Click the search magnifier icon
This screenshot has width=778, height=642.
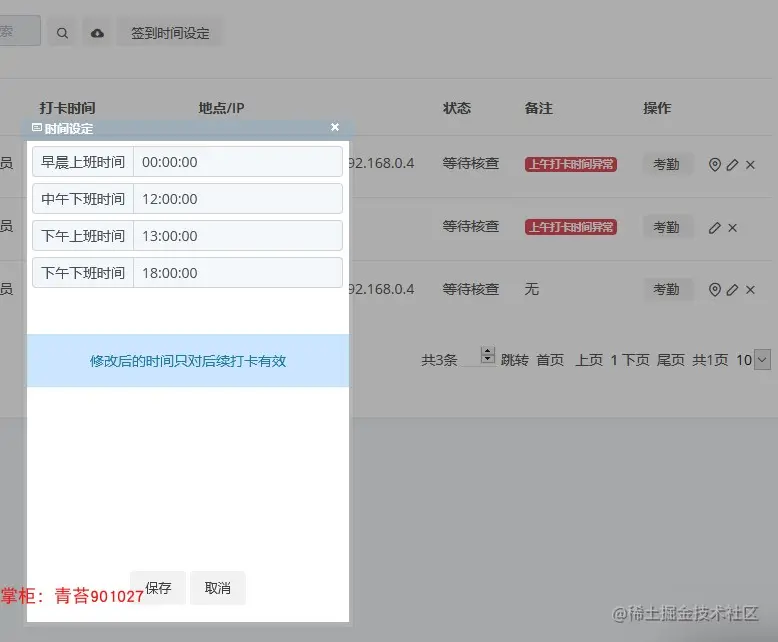point(62,33)
